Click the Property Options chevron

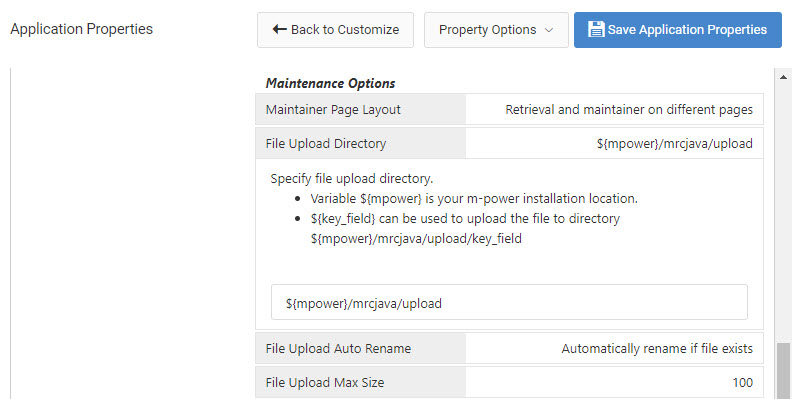pyautogui.click(x=549, y=30)
